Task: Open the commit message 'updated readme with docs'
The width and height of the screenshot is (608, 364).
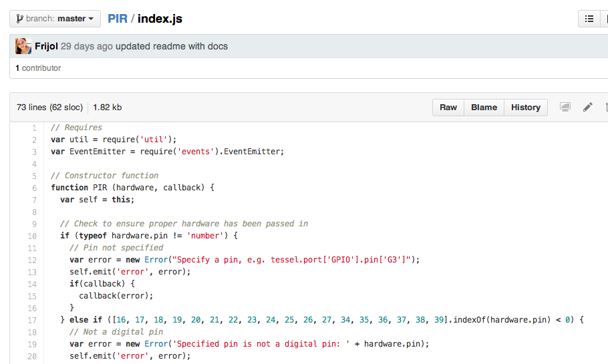Action: [172, 46]
